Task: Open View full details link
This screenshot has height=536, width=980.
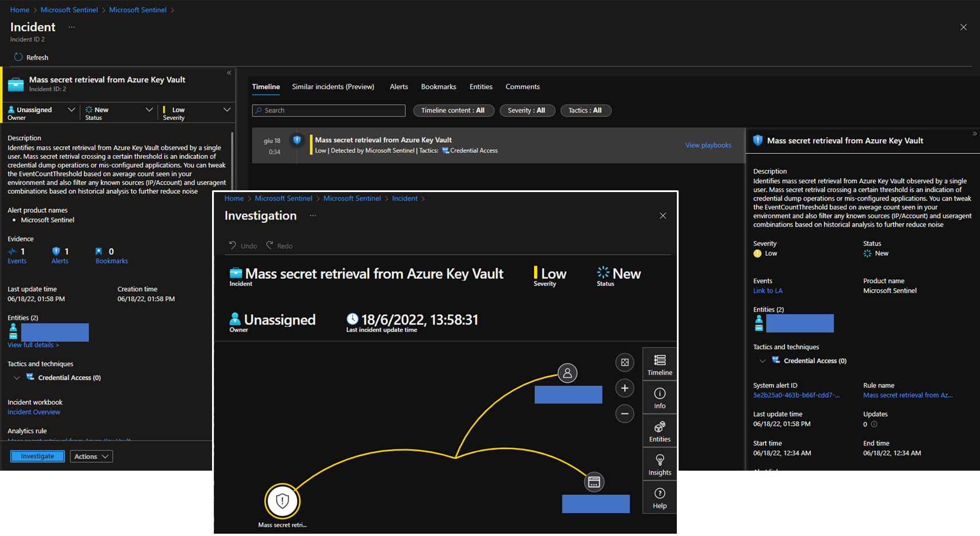Action: [x=33, y=345]
